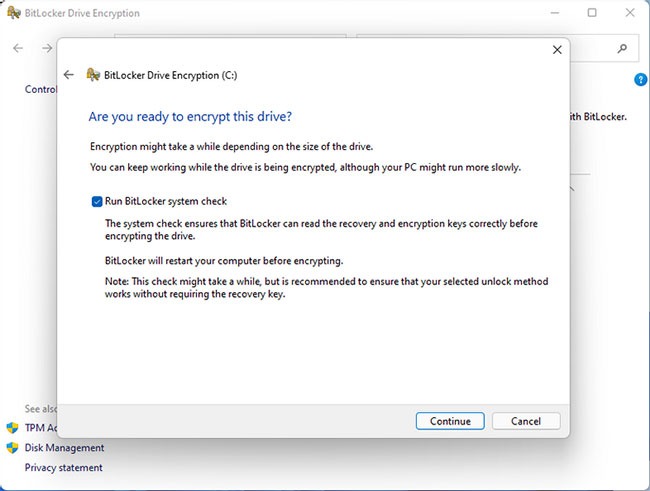Click the 'Are you ready to encrypt this drive?' heading
The width and height of the screenshot is (650, 491).
(x=190, y=117)
